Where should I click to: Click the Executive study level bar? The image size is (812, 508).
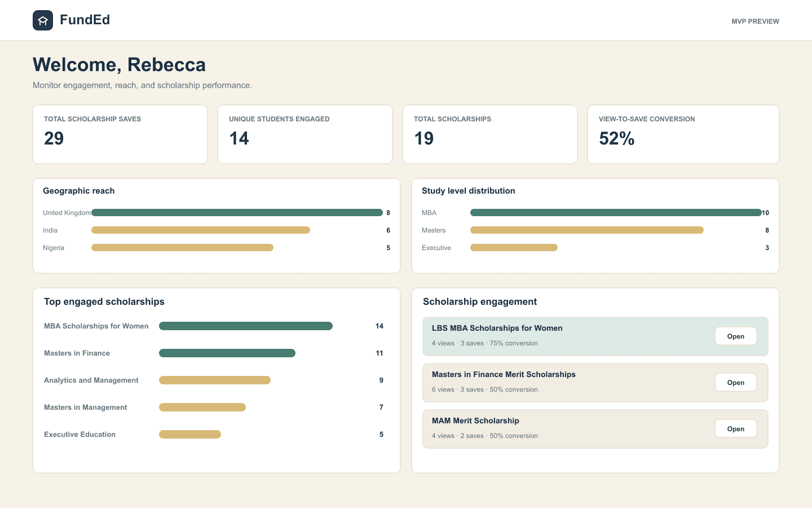click(x=514, y=248)
